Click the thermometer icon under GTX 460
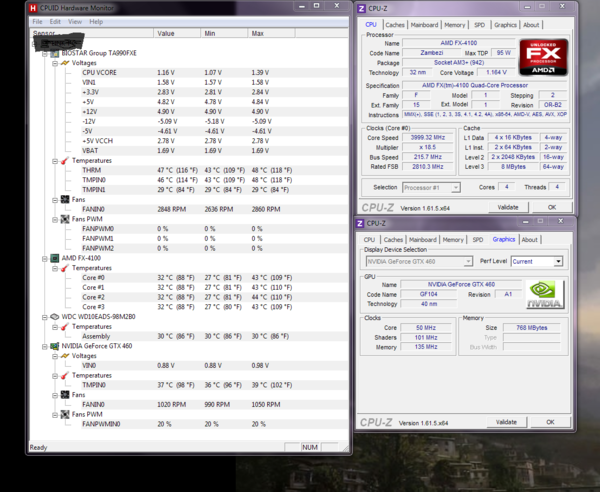This screenshot has width=600, height=492. 65,375
